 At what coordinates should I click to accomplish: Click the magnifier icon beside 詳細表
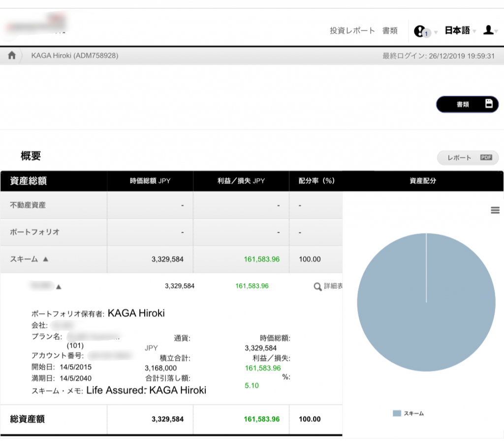[318, 286]
